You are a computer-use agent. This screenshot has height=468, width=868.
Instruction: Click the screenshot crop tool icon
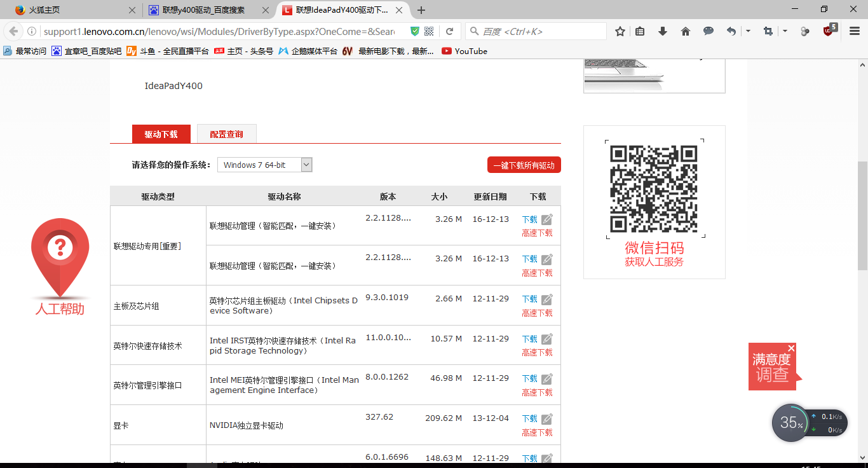tap(768, 30)
